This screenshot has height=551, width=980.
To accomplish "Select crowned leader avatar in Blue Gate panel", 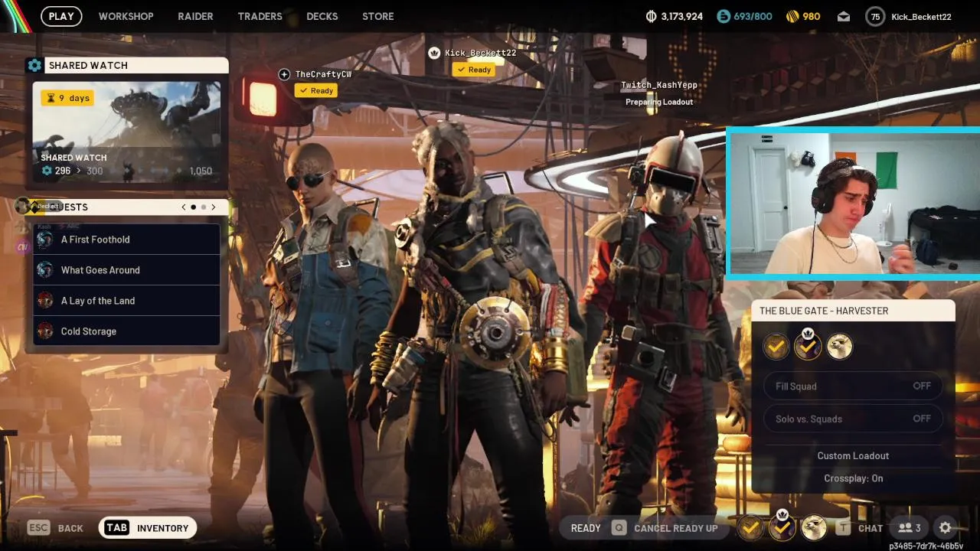I will [808, 347].
